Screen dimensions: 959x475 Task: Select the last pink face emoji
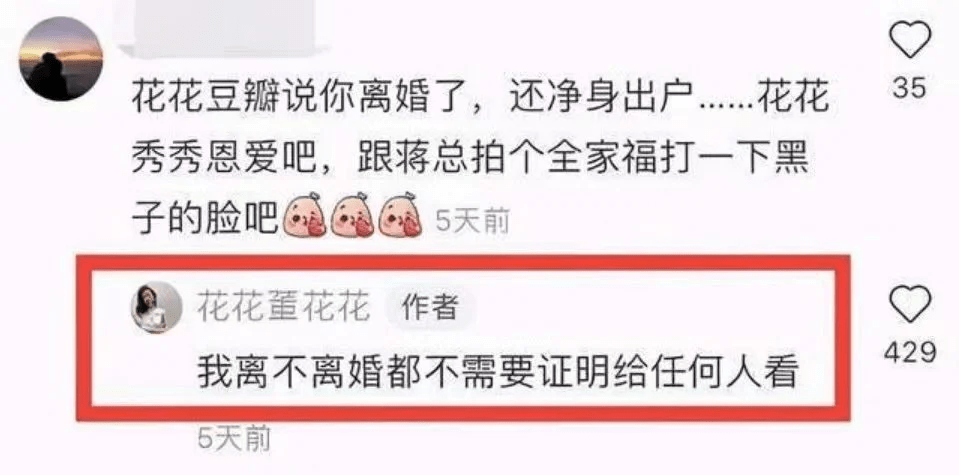pos(401,215)
